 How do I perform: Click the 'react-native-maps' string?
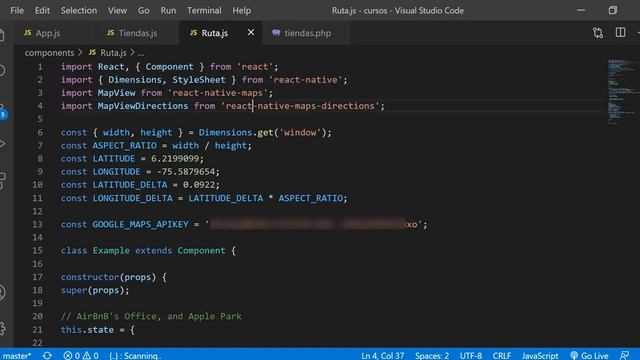(x=218, y=93)
